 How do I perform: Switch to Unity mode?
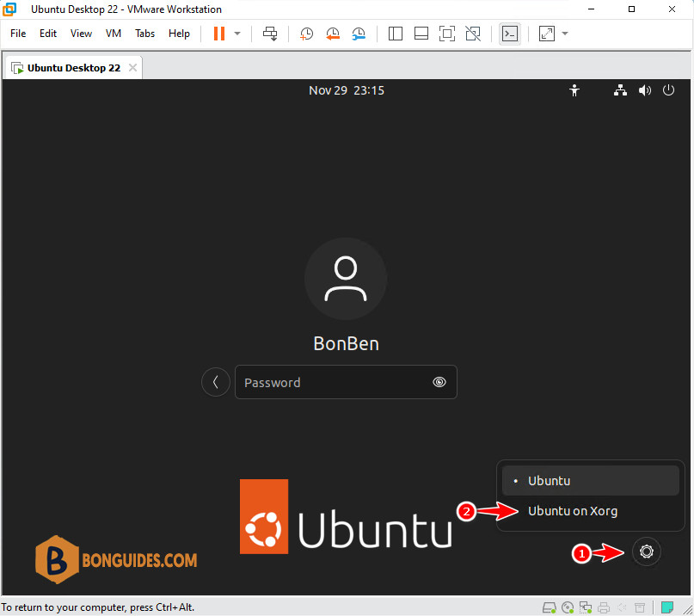coord(473,34)
